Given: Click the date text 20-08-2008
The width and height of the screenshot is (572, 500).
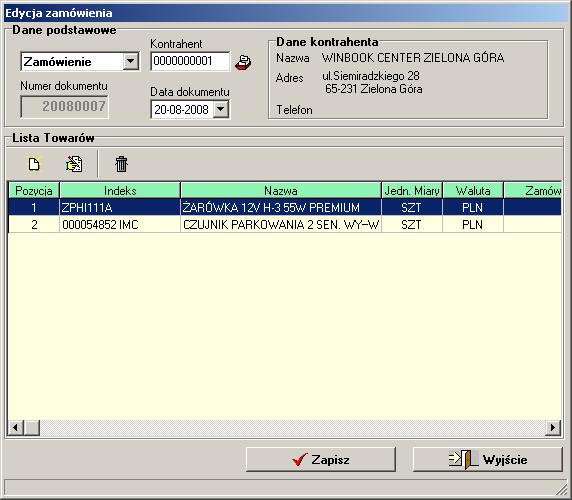Looking at the screenshot, I should [181, 109].
